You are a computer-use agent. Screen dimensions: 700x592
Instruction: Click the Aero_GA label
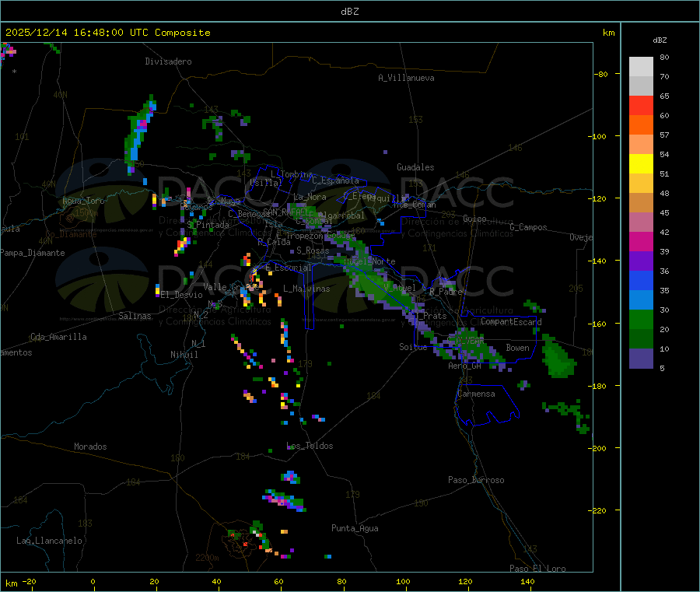pos(464,366)
